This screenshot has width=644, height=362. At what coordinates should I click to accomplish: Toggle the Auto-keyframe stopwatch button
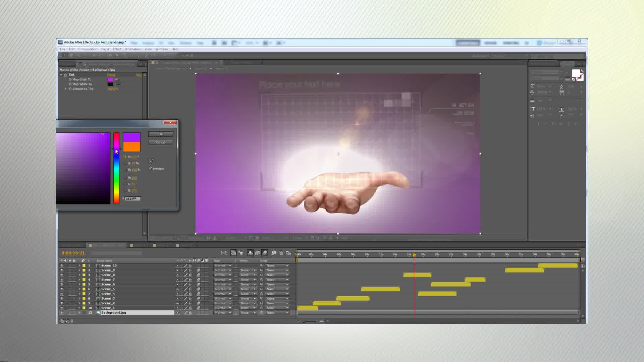pyautogui.click(x=281, y=253)
